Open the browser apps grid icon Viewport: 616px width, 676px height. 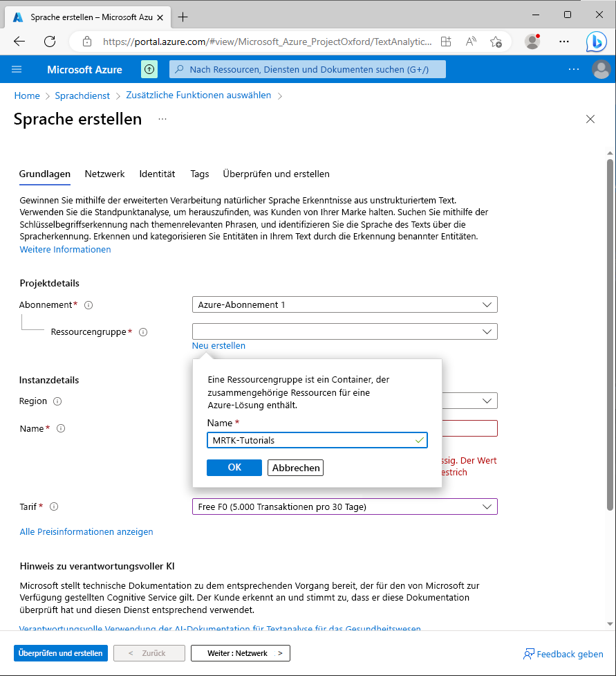point(447,42)
